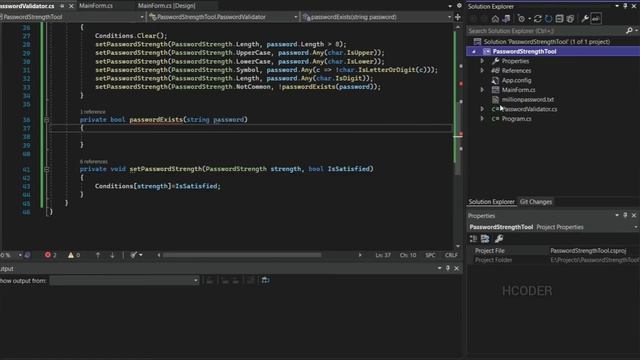Click the search magnifier in Solution Explorer
640x360 pixels.
click(x=629, y=31)
